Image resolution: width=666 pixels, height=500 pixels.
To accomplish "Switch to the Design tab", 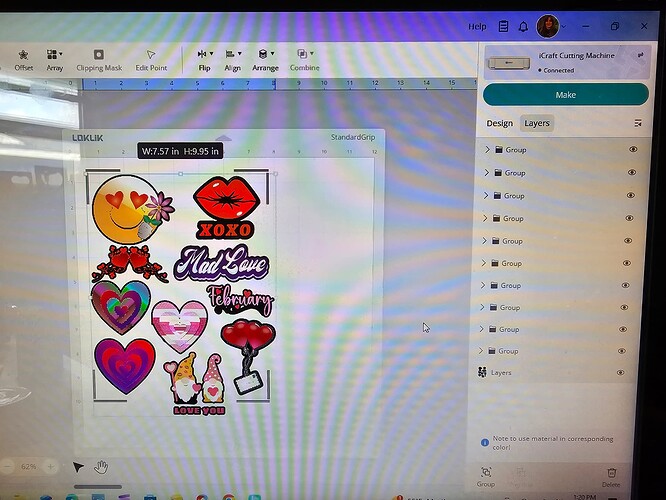I will click(500, 123).
